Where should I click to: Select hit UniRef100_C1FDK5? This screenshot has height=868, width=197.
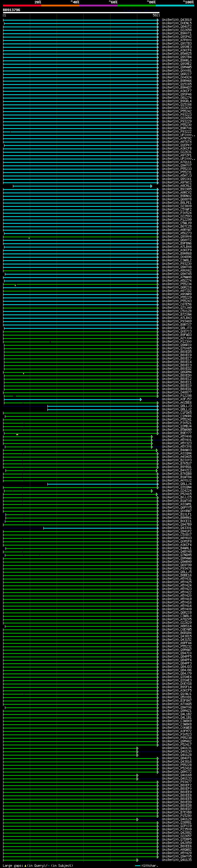177,413
